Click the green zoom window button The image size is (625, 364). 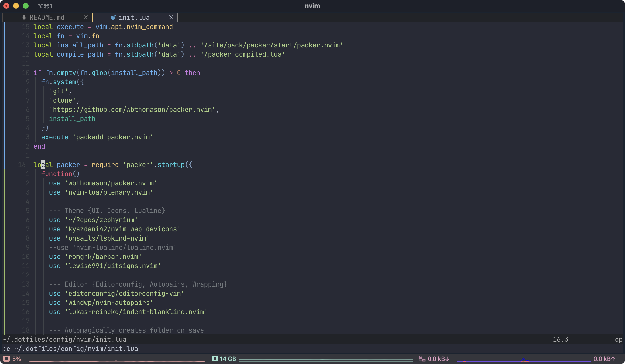point(25,6)
